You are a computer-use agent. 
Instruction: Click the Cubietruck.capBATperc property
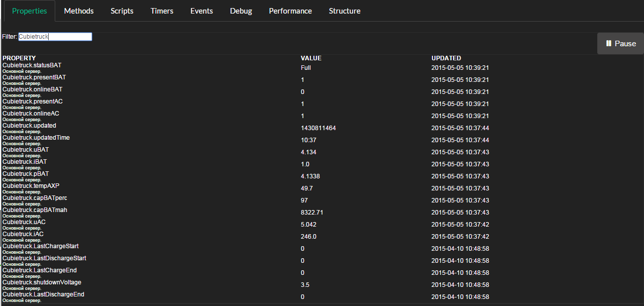click(x=35, y=198)
